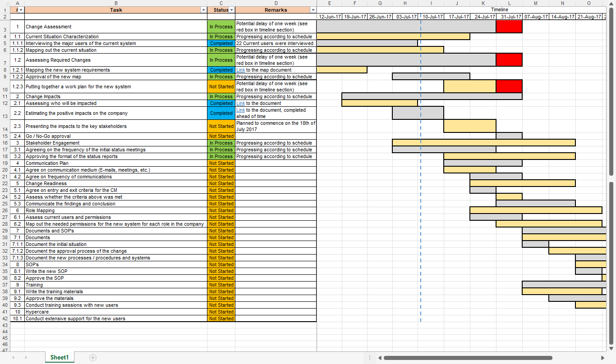Click the 31-Jul-17 date cell
The height and width of the screenshot is (364, 616).
click(x=510, y=17)
